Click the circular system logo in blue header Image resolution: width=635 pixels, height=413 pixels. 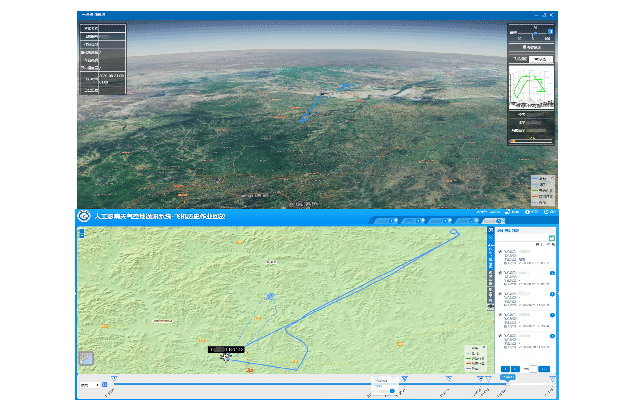point(85,216)
